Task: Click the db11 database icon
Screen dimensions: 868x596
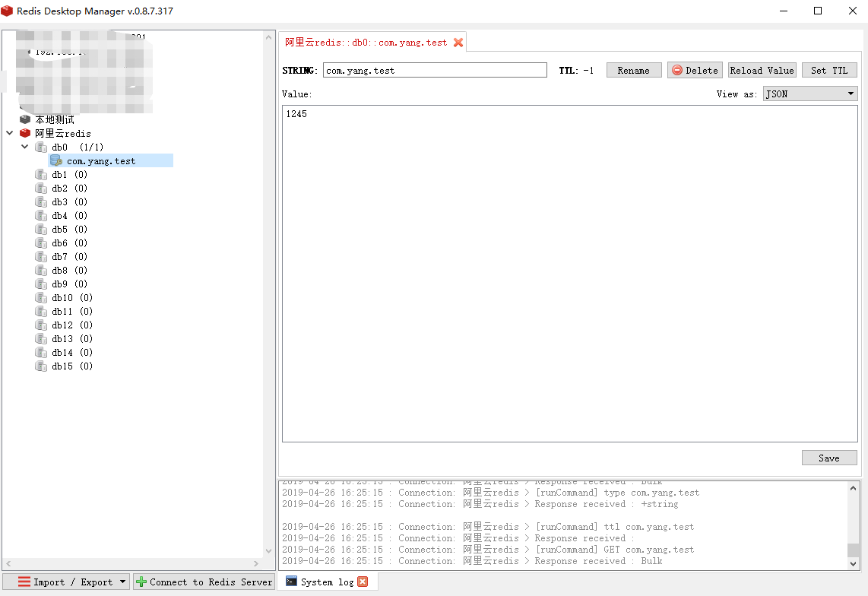Action: point(41,311)
